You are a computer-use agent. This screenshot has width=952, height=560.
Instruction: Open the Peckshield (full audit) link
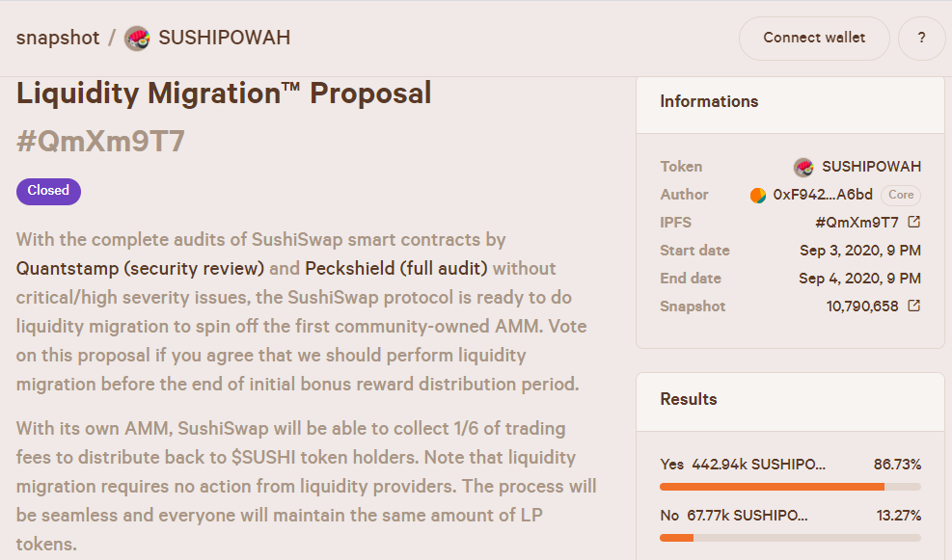pyautogui.click(x=395, y=268)
